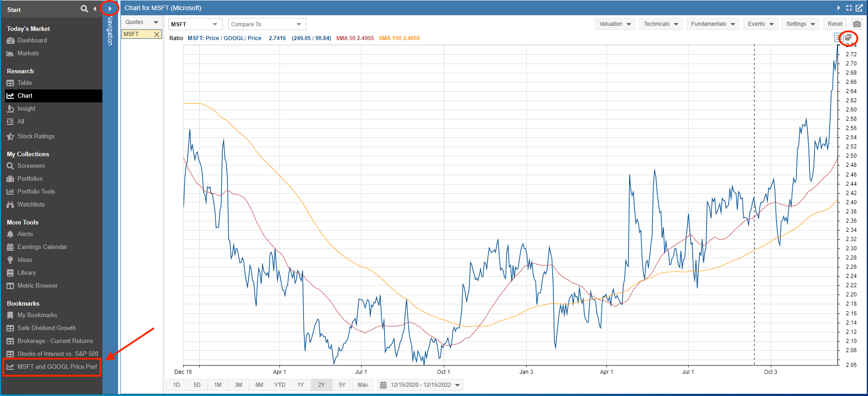Open Safe Dividend Growth bookmark
Screen dimensions: 868x396
coord(41,328)
